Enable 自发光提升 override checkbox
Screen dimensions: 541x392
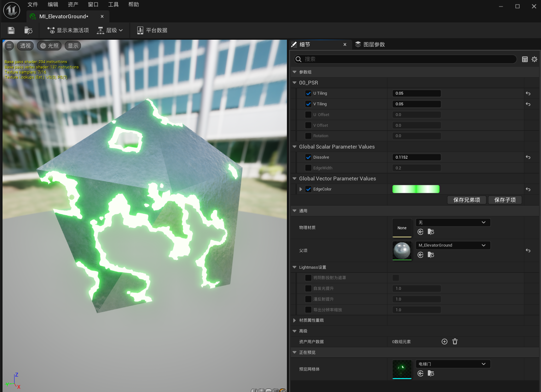[308, 289]
